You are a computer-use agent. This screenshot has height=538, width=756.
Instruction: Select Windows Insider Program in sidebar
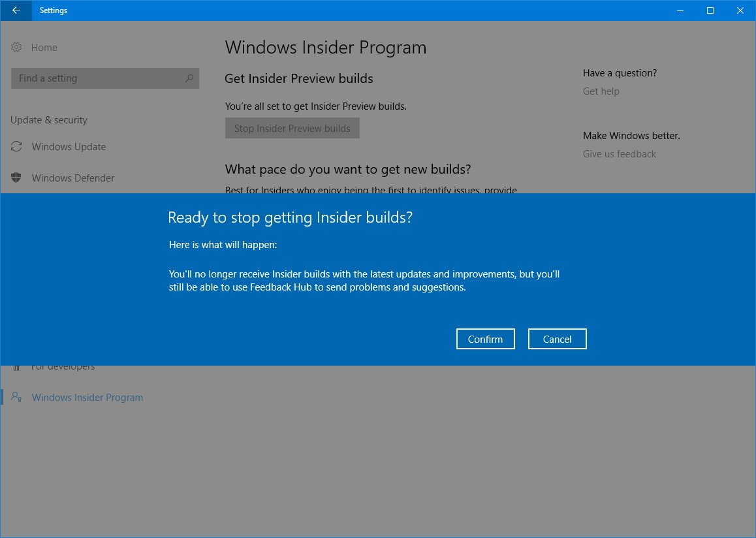[x=87, y=397]
